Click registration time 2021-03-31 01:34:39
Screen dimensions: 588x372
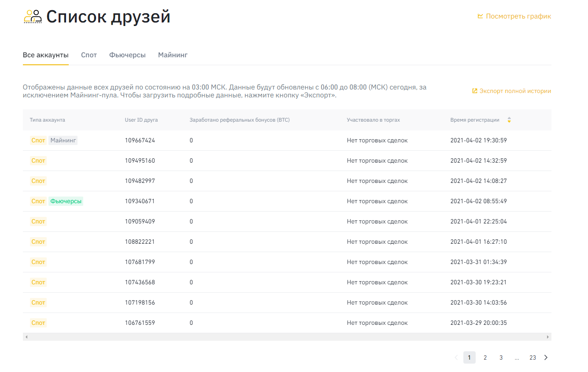click(479, 262)
